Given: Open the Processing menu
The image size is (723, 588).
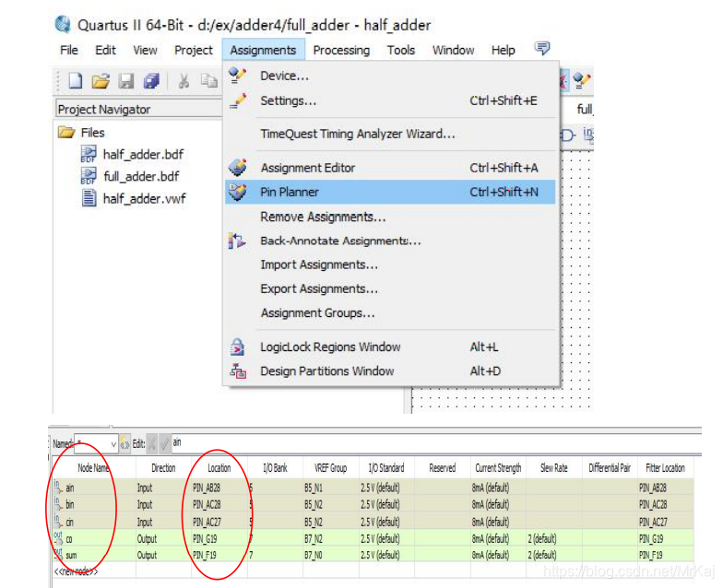Looking at the screenshot, I should [x=341, y=50].
